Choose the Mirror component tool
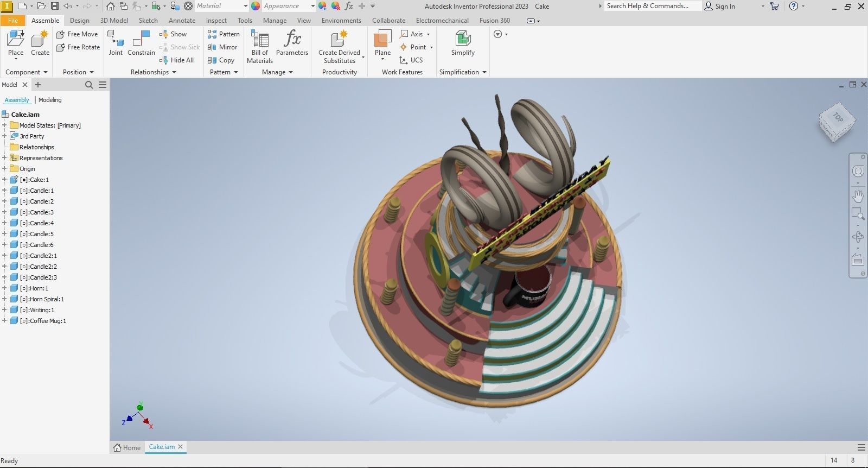This screenshot has width=868, height=468. (x=222, y=47)
